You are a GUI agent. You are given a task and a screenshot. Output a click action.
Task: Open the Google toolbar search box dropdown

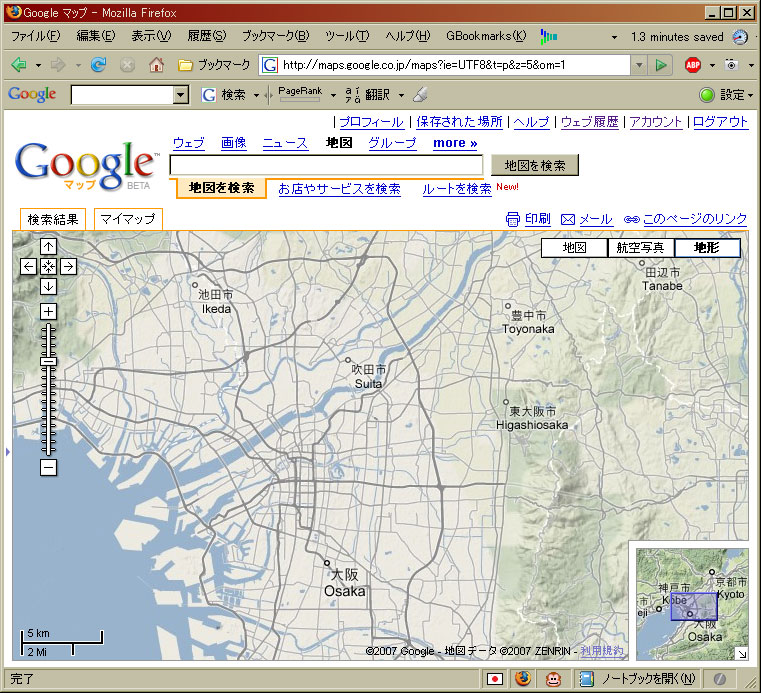(x=181, y=95)
